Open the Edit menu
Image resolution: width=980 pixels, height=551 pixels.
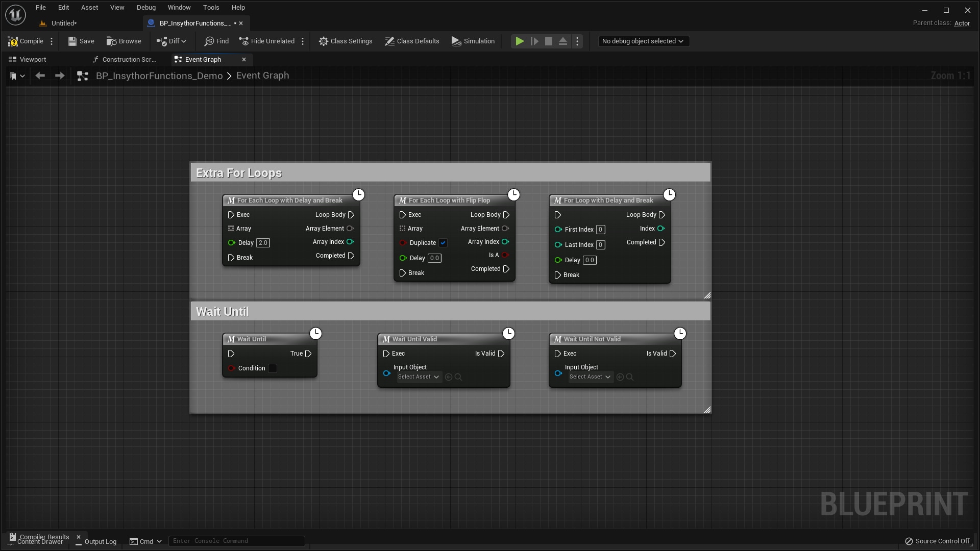coord(63,8)
